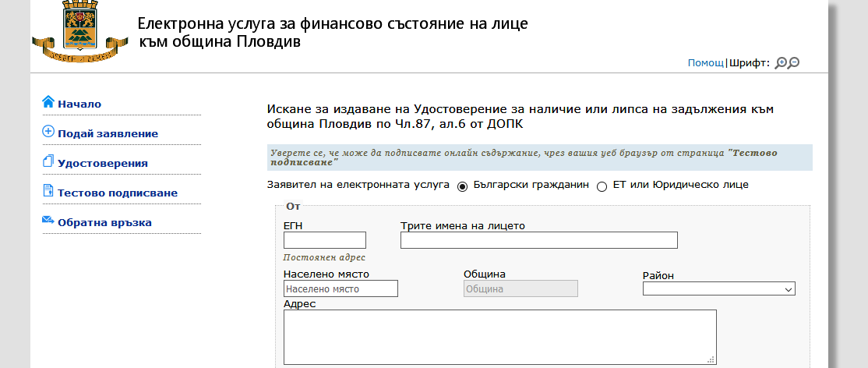Select the Български гражданин radio button
This screenshot has height=368, width=868.
(x=462, y=187)
